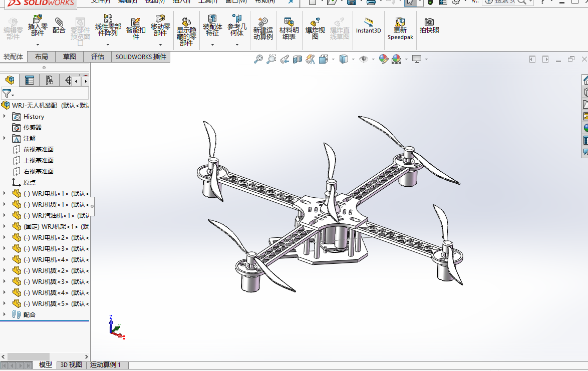Open the PropertyManager tab icon
Screen dimensions: 588x371
(x=29, y=80)
